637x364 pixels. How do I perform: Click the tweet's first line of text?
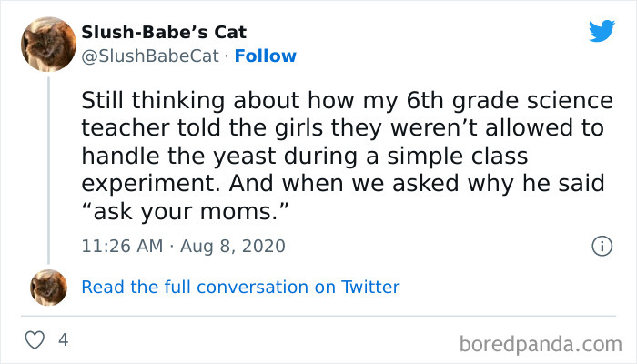click(347, 99)
